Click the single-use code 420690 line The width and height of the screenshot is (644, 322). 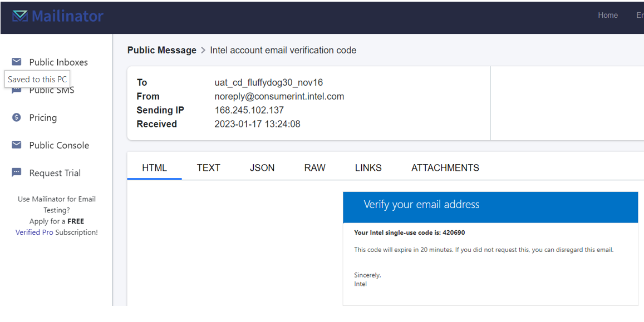click(x=410, y=232)
